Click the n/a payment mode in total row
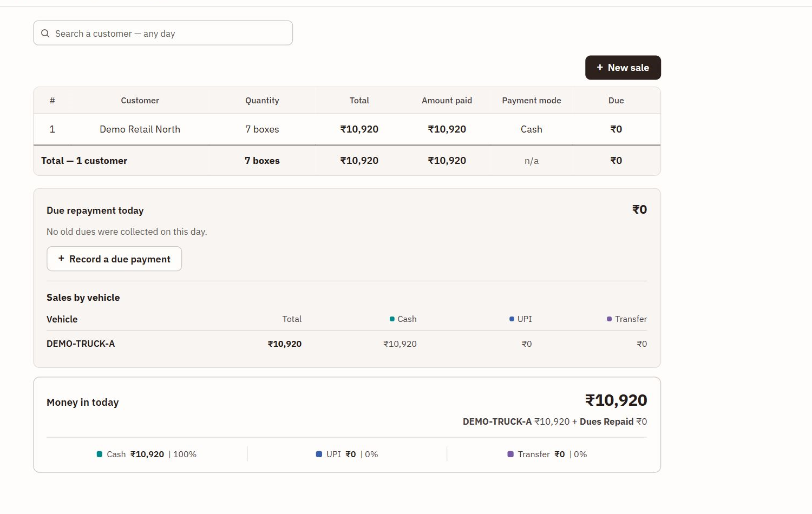This screenshot has width=812, height=514. 532,161
